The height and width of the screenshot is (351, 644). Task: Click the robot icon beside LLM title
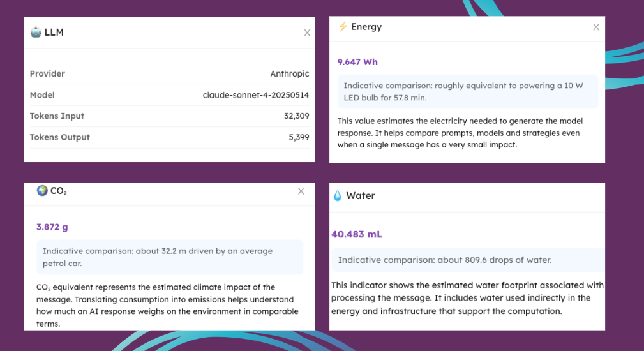coord(36,32)
